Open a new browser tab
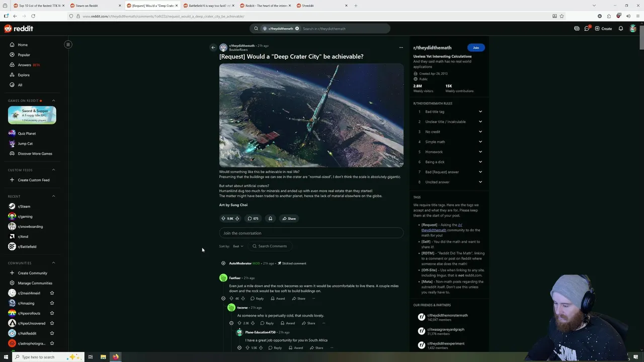The image size is (644, 362). pos(356,6)
